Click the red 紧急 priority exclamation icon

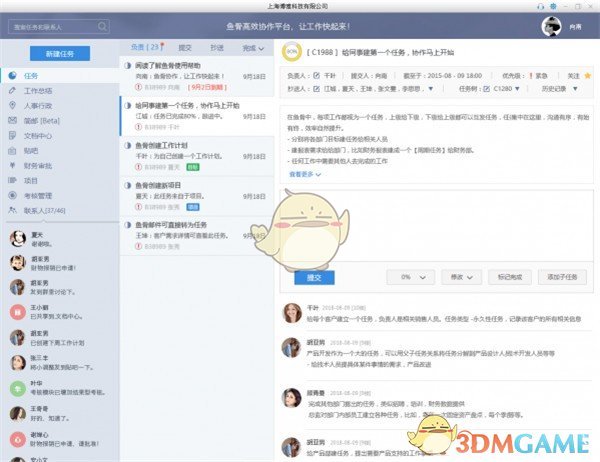531,76
